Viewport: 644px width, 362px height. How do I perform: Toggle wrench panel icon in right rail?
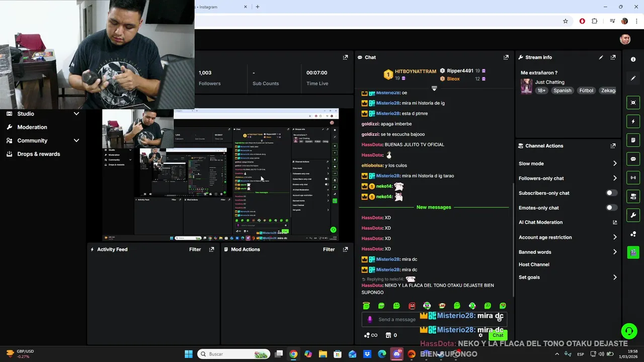[633, 215]
